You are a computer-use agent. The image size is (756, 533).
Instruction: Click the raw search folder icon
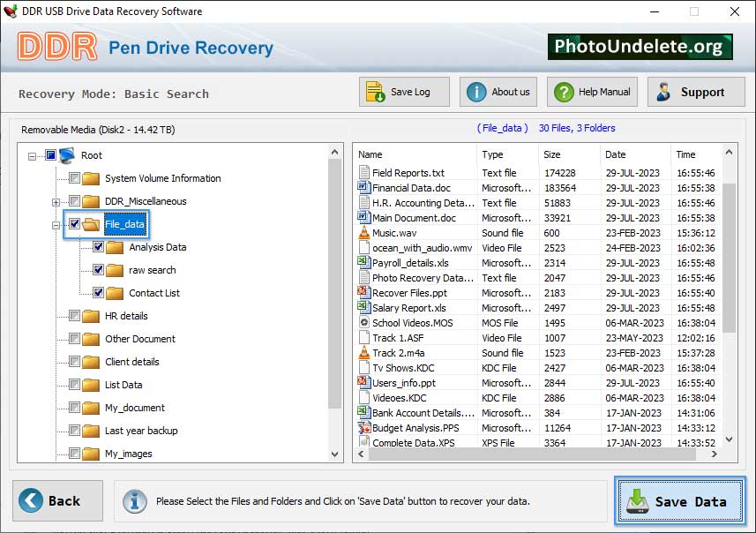pyautogui.click(x=115, y=270)
